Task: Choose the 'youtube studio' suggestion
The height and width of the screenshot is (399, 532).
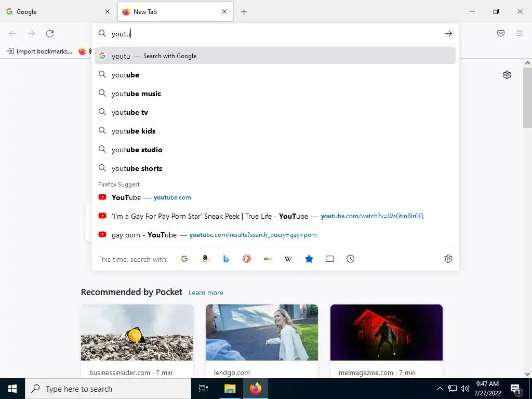Action: coord(275,150)
